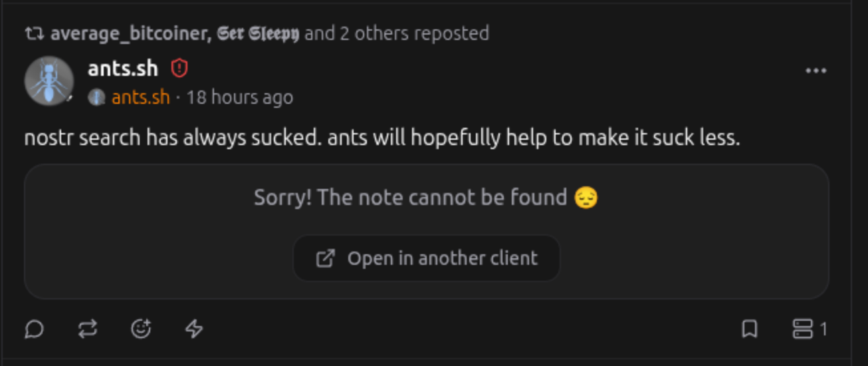This screenshot has width=868, height=366.
Task: Click the external-link icon in the button
Action: [325, 258]
